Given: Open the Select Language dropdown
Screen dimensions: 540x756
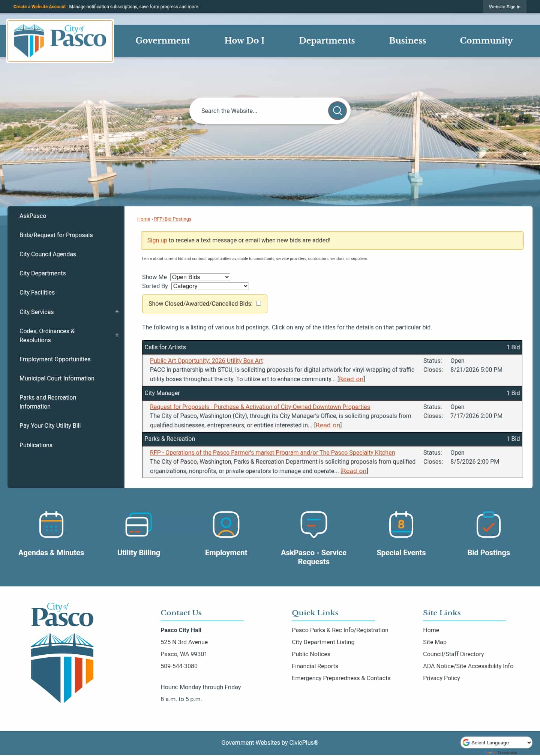Looking at the screenshot, I should [x=496, y=742].
